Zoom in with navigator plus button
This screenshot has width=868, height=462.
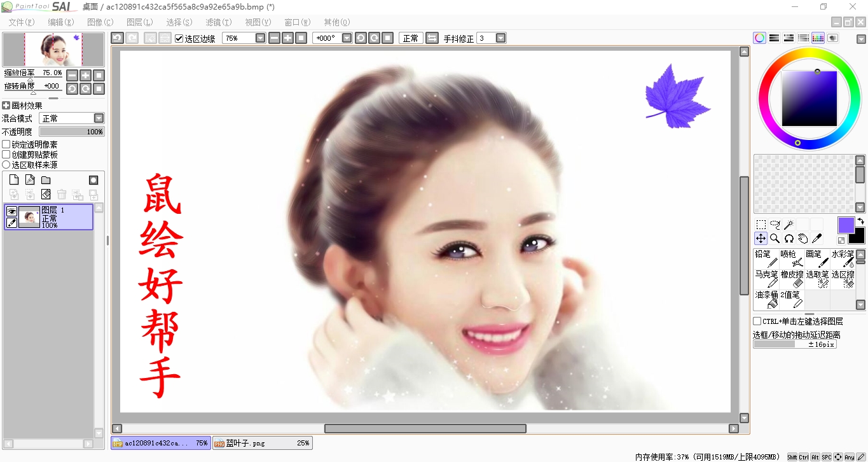(85, 75)
